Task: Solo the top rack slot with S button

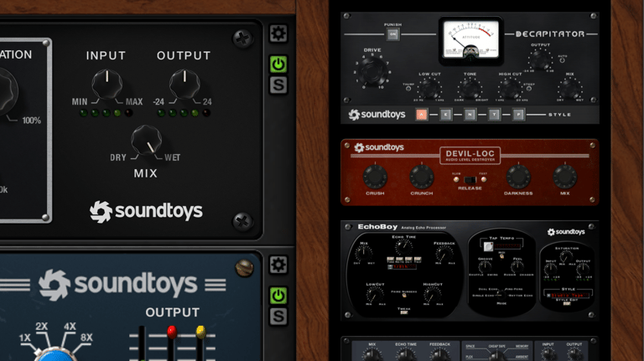Action: pyautogui.click(x=278, y=85)
